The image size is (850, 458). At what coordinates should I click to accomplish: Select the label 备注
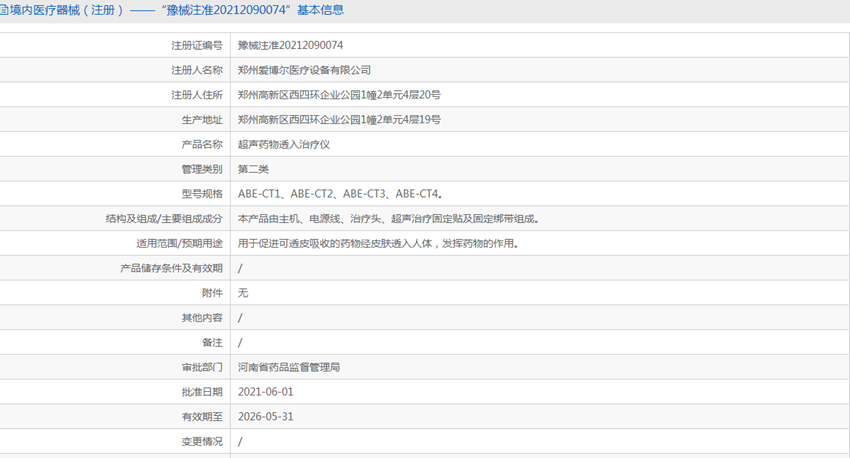(x=212, y=343)
